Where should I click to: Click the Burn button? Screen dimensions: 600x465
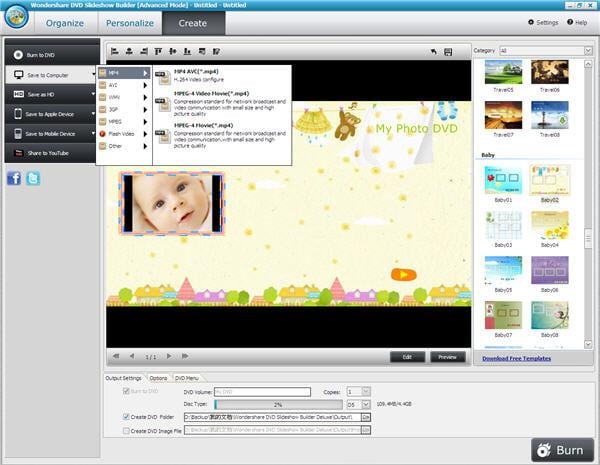coord(562,450)
